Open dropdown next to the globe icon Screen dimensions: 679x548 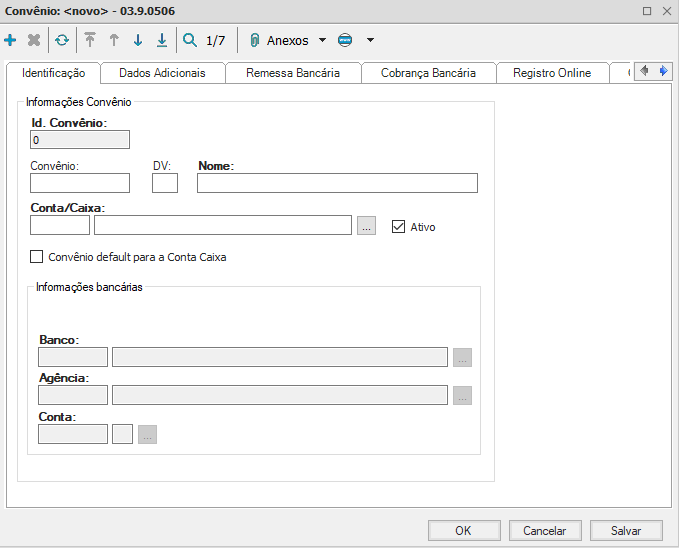click(370, 41)
